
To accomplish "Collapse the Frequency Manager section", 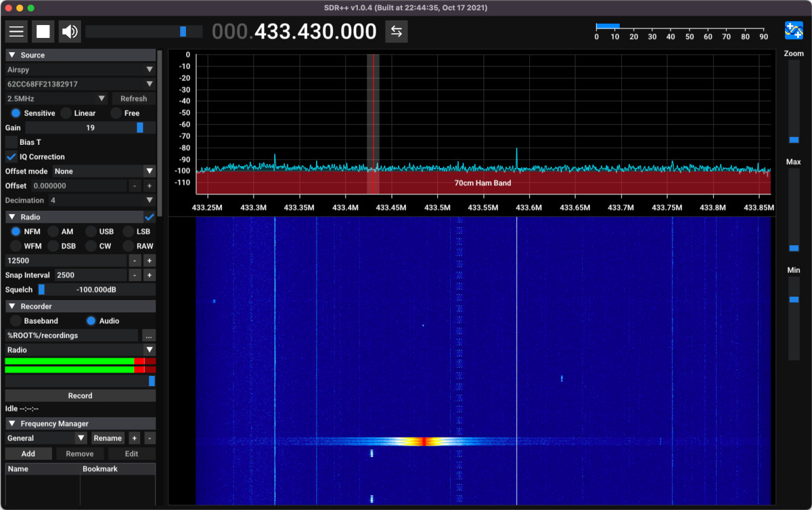I will click(80, 423).
